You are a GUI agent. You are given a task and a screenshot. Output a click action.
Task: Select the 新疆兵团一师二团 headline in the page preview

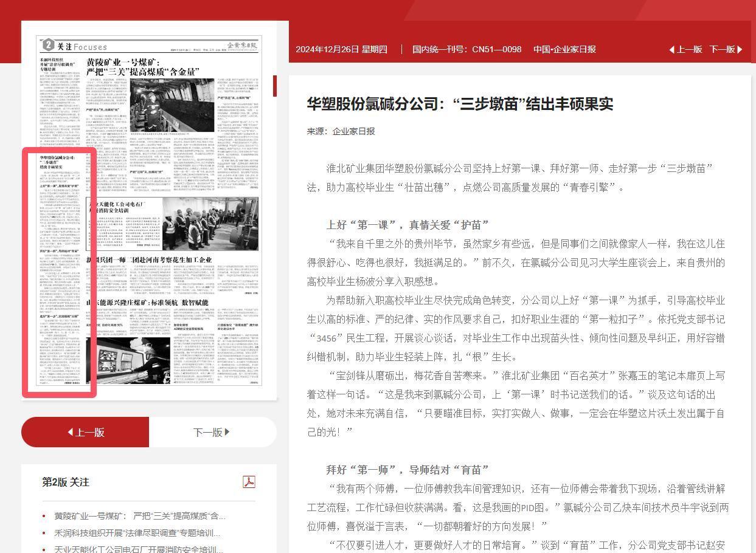(149, 260)
